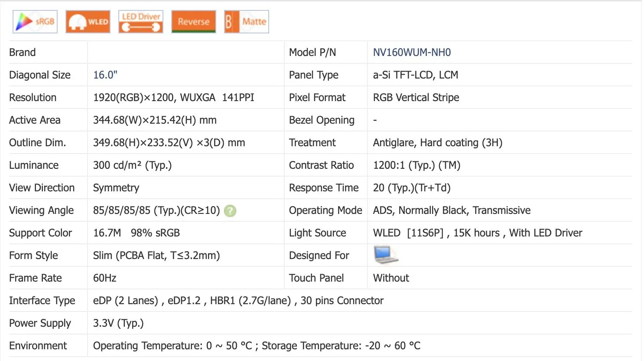The width and height of the screenshot is (644, 361).
Task: Click the Operating Temperature environment text
Action: coord(257,346)
